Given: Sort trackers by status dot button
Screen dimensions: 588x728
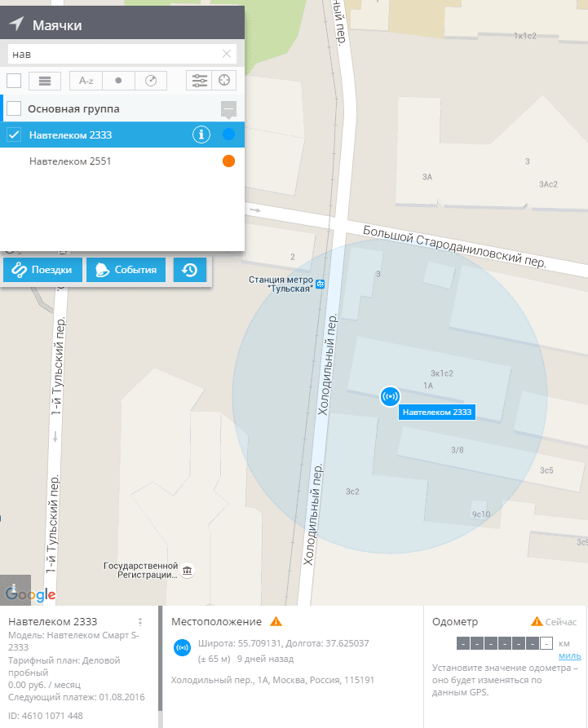Looking at the screenshot, I should (118, 81).
